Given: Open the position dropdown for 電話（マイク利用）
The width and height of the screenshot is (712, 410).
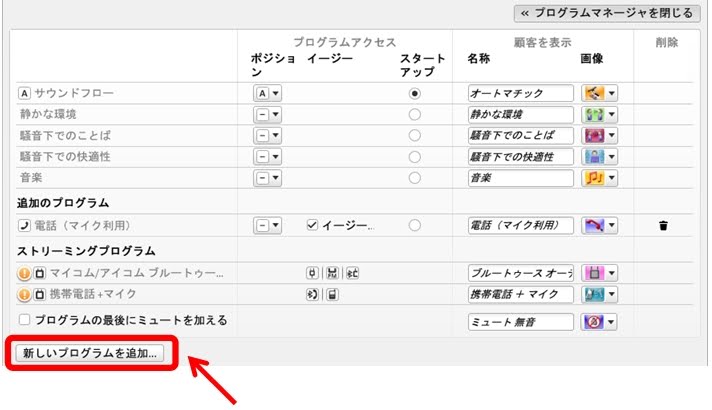Looking at the screenshot, I should coord(267,225).
